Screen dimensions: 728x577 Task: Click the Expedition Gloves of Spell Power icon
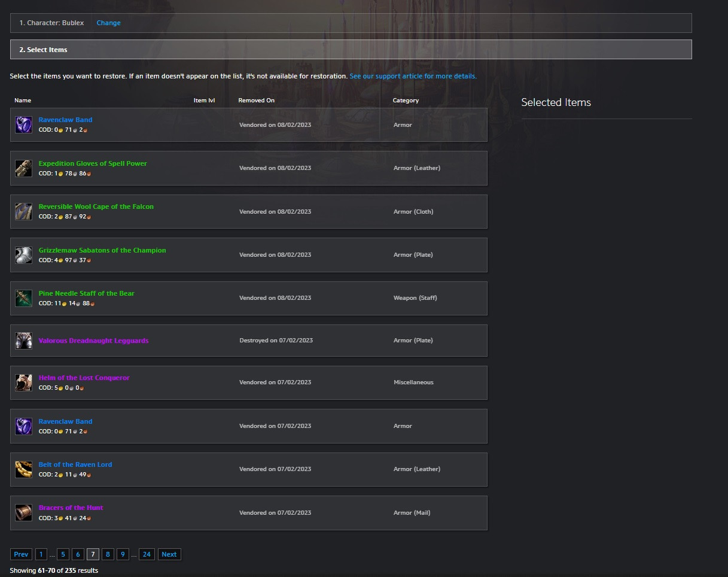tap(23, 168)
